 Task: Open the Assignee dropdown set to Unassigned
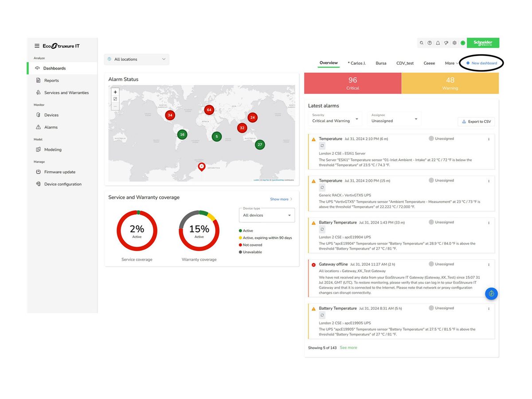click(395, 119)
